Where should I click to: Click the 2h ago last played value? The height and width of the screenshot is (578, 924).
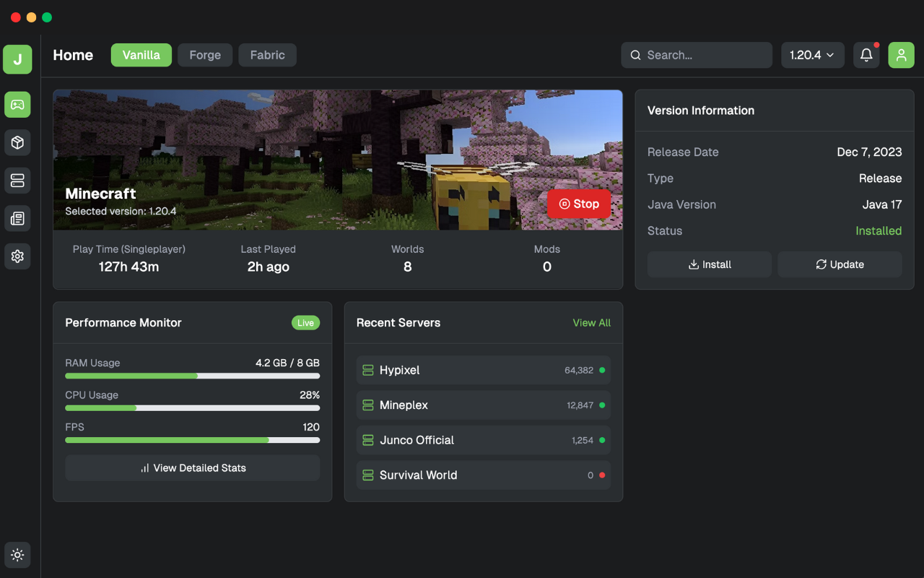click(x=269, y=267)
